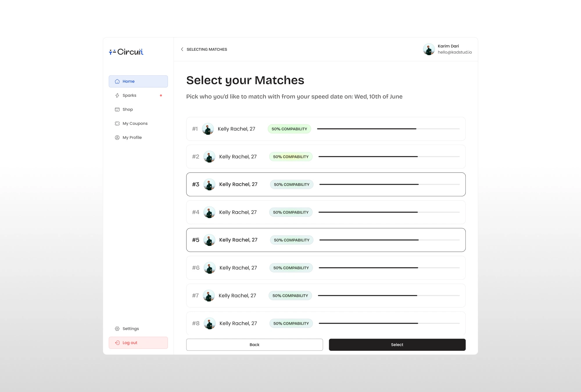The image size is (581, 392).
Task: Click the Log out arrow icon
Action: (117, 343)
